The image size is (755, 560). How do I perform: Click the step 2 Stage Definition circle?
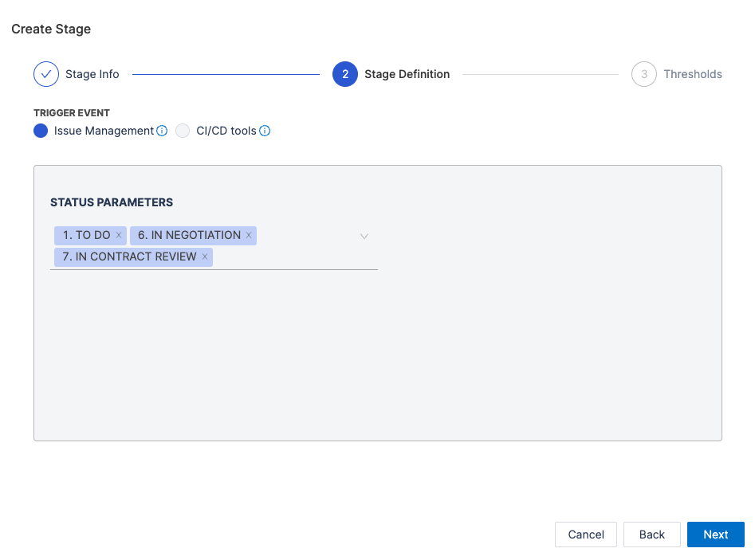(x=345, y=74)
